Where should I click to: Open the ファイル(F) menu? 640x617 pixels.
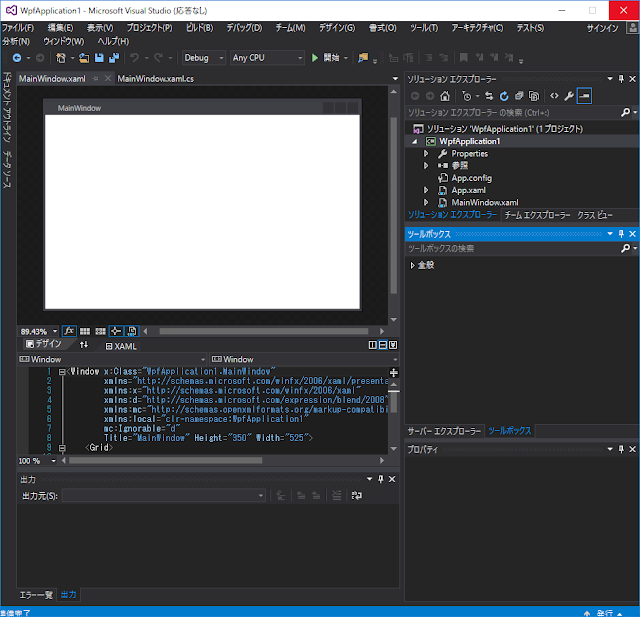[18, 28]
